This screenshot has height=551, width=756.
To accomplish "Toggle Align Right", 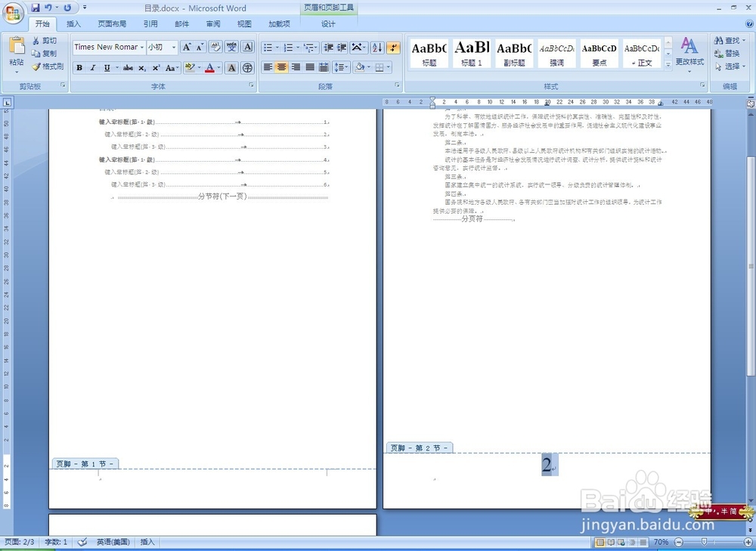I will [296, 67].
